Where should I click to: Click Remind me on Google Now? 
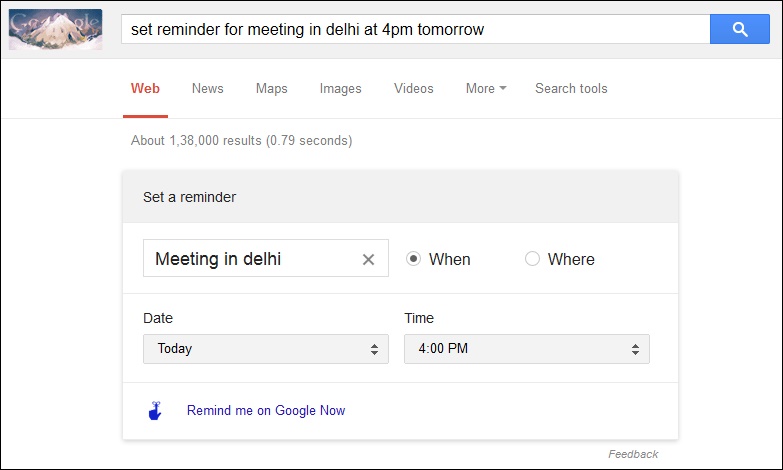click(266, 411)
